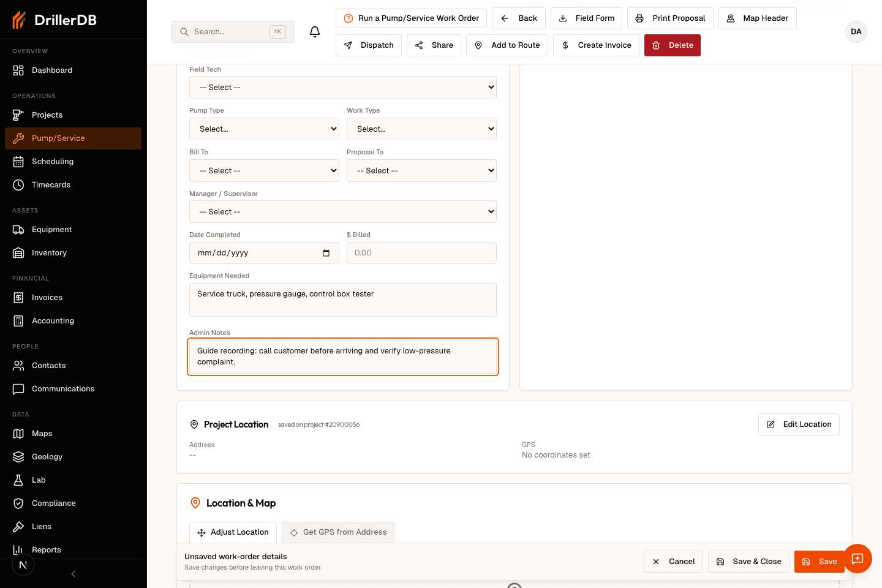882x588 pixels.
Task: Open Scheduling page
Action: tap(73, 162)
